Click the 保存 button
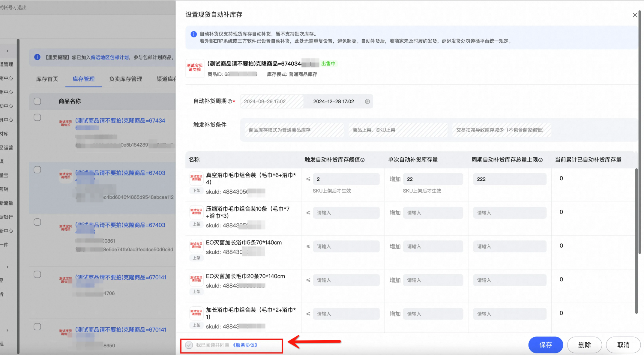Screen dimensions: 644x355 pos(546,345)
